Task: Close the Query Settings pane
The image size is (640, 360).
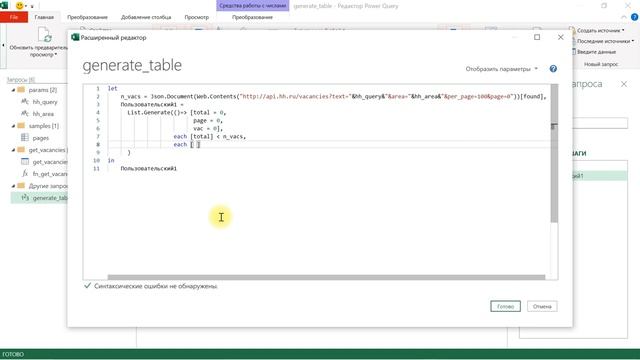Action: (x=624, y=84)
